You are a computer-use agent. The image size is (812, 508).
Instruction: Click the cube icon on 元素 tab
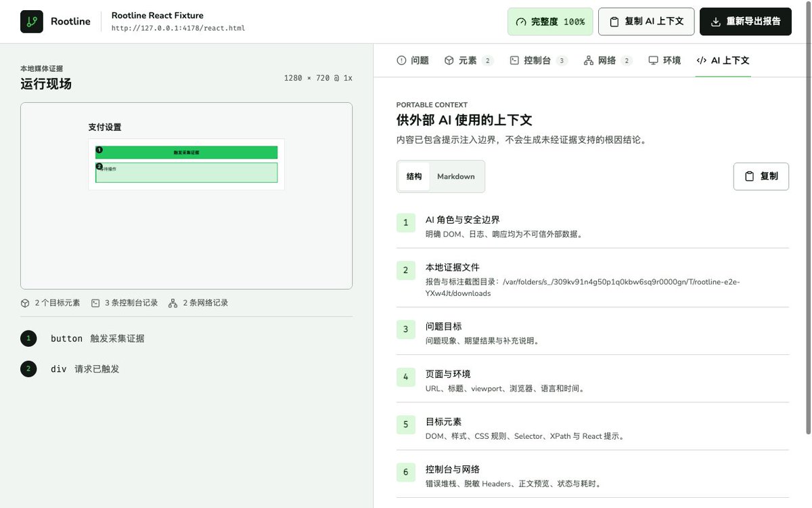pyautogui.click(x=449, y=60)
